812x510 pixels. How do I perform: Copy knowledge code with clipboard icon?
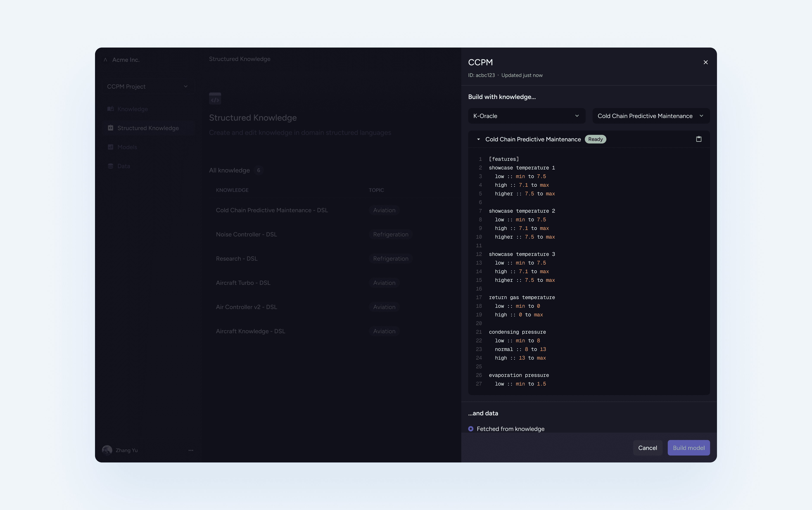coord(698,139)
